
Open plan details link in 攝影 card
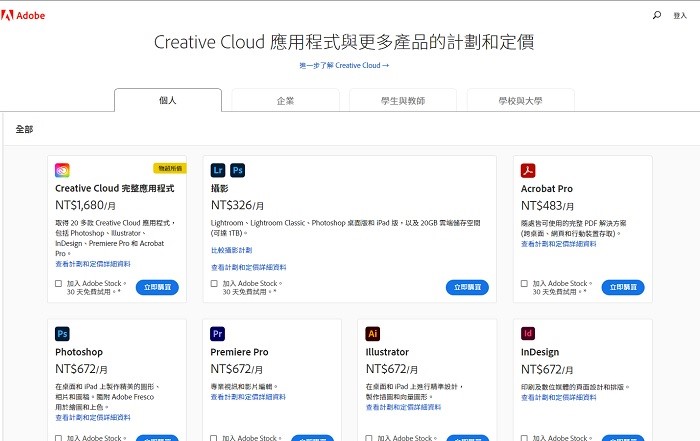click(x=249, y=267)
